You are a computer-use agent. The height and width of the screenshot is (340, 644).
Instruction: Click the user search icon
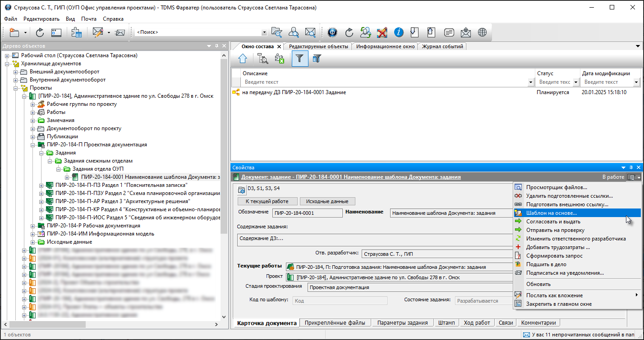[x=294, y=32]
